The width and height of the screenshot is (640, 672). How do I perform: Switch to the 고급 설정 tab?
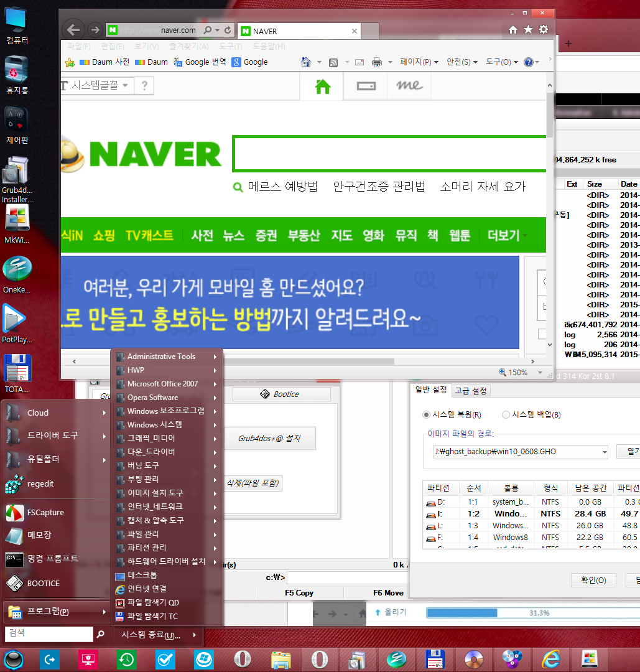coord(471,390)
